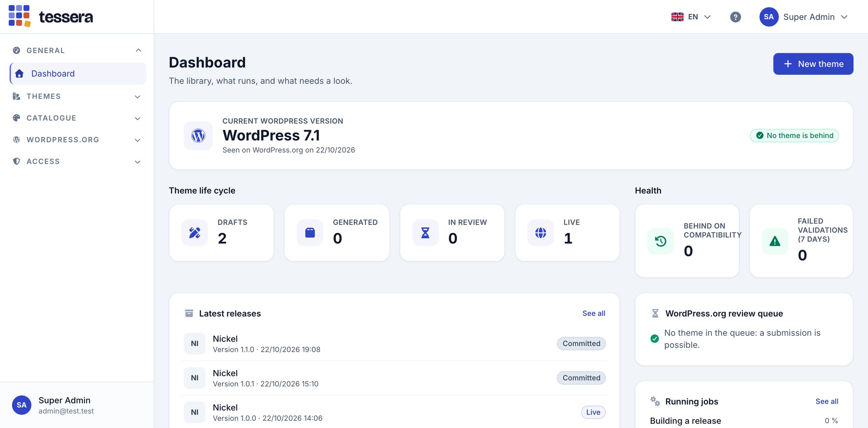868x428 pixels.
Task: Click the Committed badge for Version 1.1.0
Action: (581, 343)
